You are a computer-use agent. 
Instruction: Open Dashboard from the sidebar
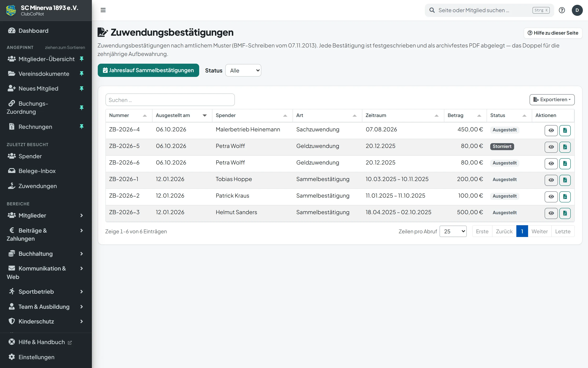[x=46, y=31]
